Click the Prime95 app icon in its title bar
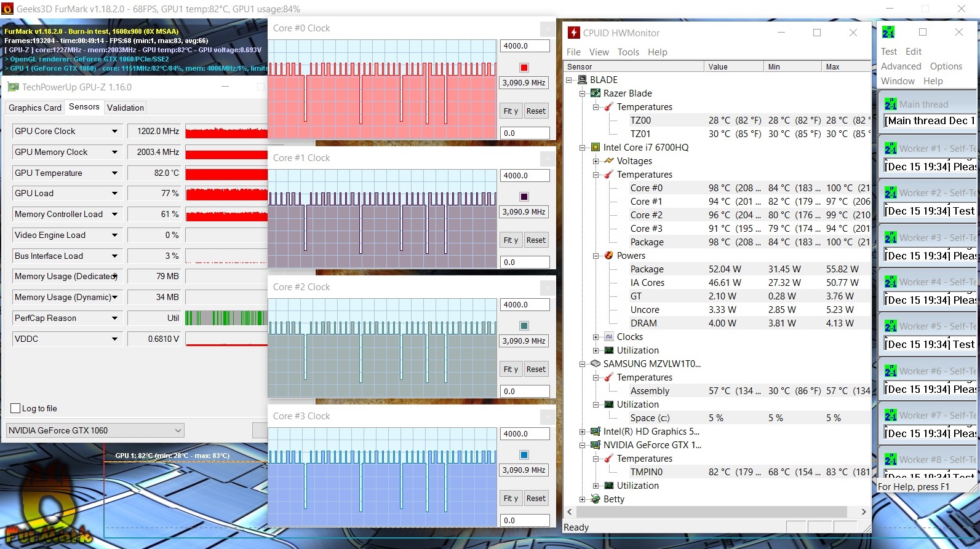Screen dimensions: 980x549 pyautogui.click(x=888, y=32)
